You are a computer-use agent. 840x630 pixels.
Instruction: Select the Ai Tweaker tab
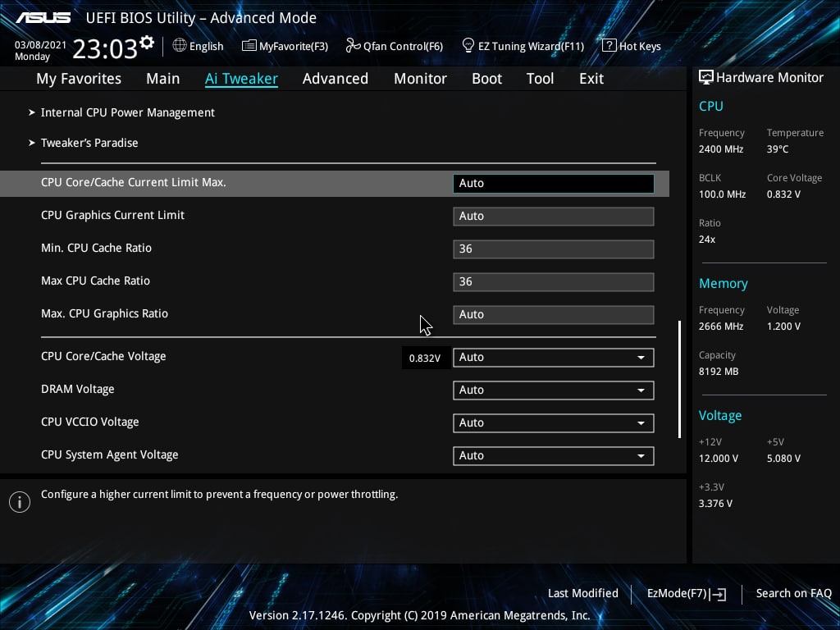pos(241,79)
